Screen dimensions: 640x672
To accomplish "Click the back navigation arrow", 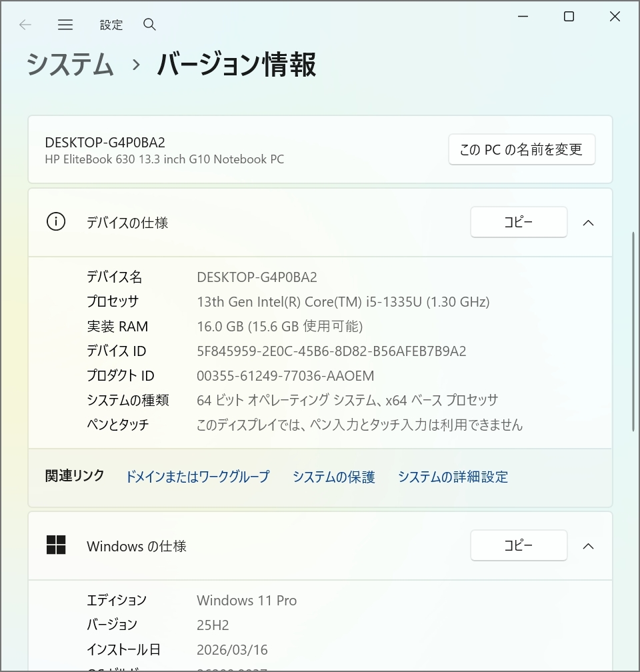I will 25,25.
